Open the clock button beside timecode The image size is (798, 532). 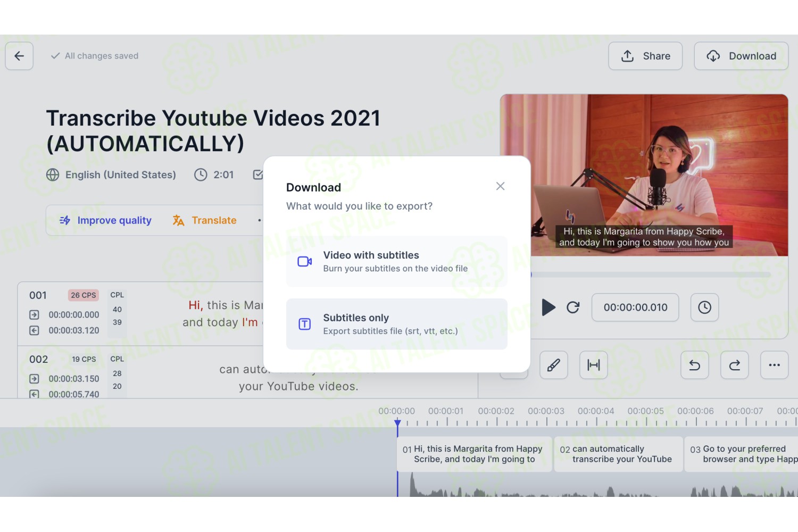[x=704, y=307]
